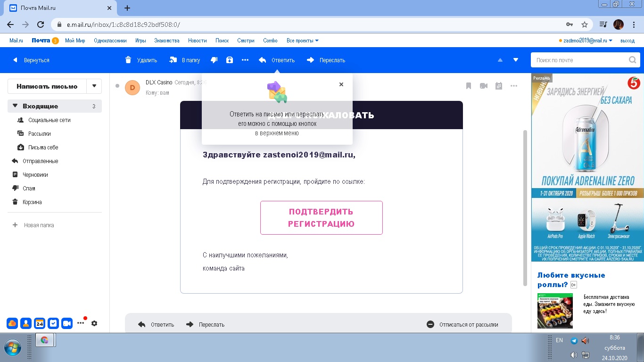Open a new Chrome tab

coord(127,8)
